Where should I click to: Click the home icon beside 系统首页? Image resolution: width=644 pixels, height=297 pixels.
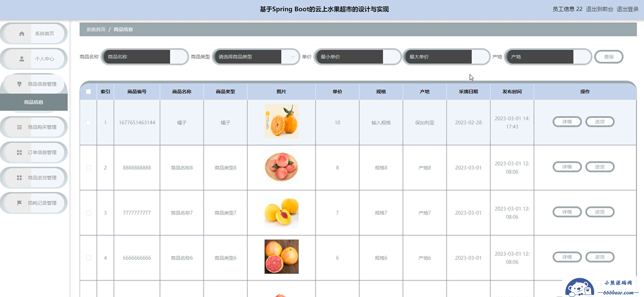pyautogui.click(x=22, y=34)
